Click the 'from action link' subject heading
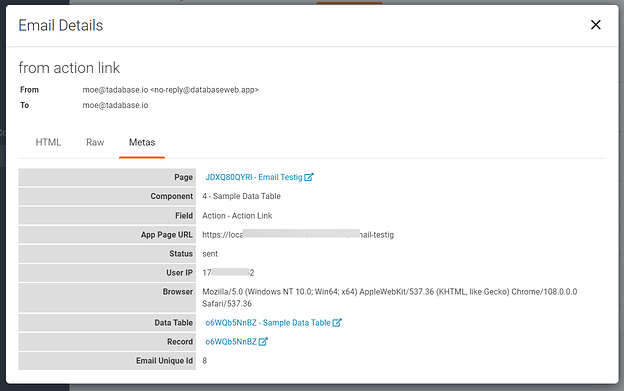Image resolution: width=624 pixels, height=391 pixels. pos(69,68)
